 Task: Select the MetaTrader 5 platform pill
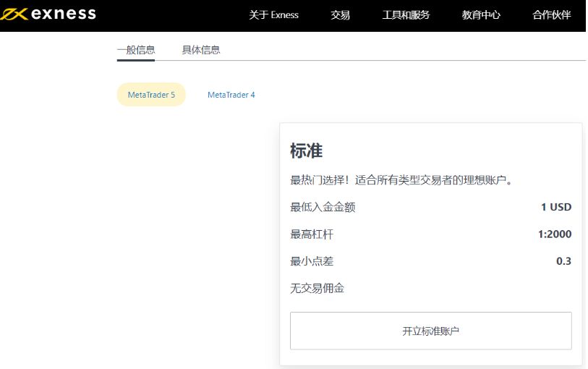point(151,95)
